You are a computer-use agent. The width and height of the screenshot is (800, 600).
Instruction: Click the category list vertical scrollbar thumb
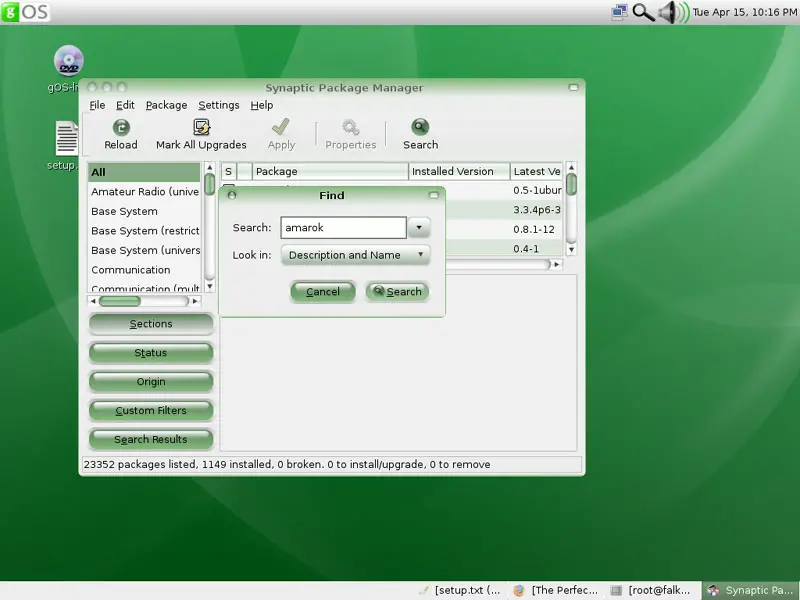(210, 184)
